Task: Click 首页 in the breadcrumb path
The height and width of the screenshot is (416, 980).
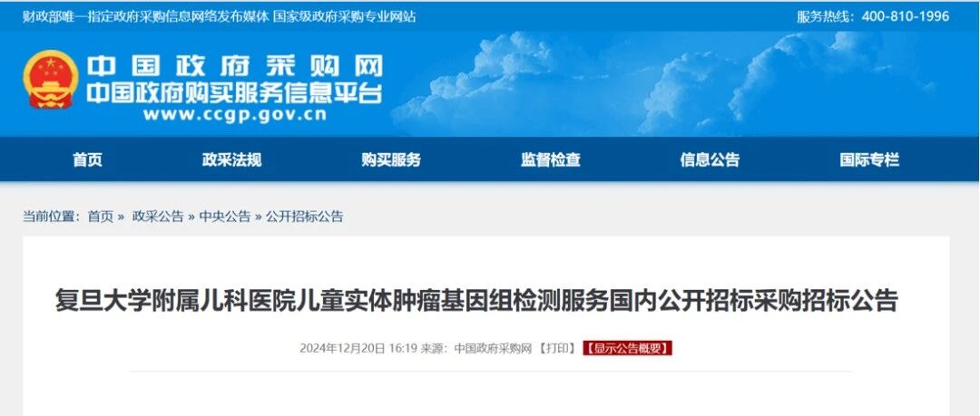Action: [101, 217]
